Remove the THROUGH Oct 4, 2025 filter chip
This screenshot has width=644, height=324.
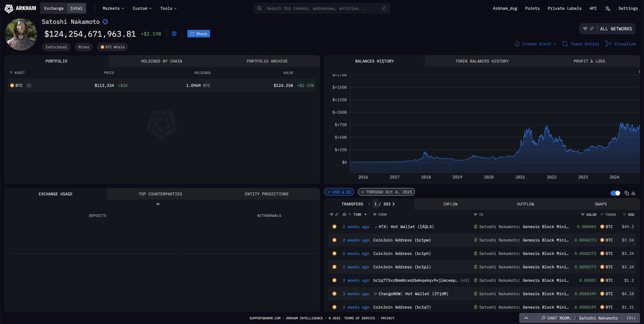coord(362,192)
